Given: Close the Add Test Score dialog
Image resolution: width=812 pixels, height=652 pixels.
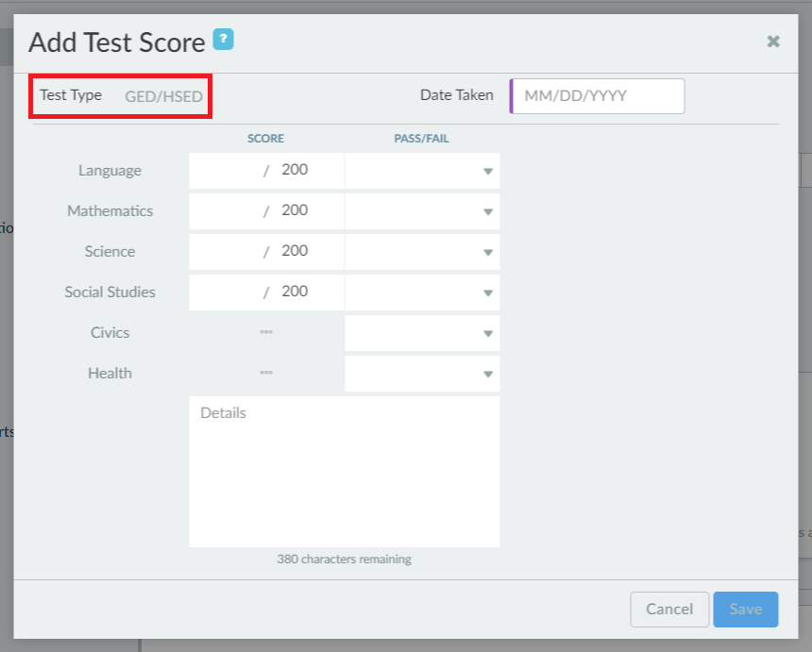Looking at the screenshot, I should tap(773, 42).
